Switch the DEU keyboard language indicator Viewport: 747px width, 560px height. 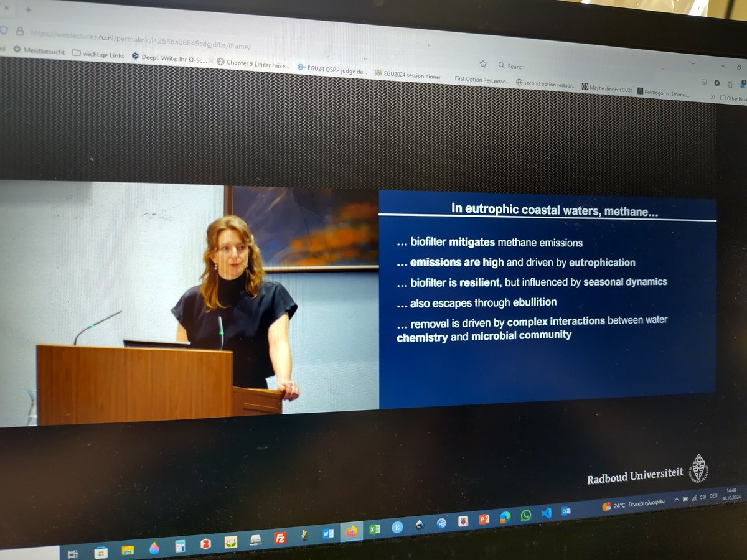tap(713, 496)
